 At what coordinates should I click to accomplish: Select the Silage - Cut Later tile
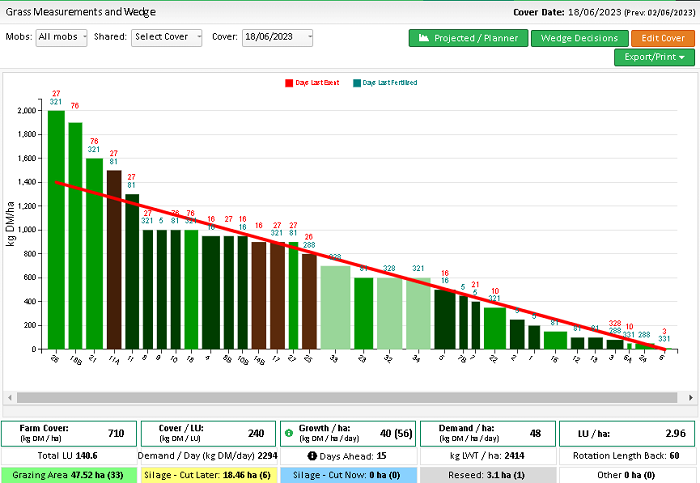coord(208,475)
